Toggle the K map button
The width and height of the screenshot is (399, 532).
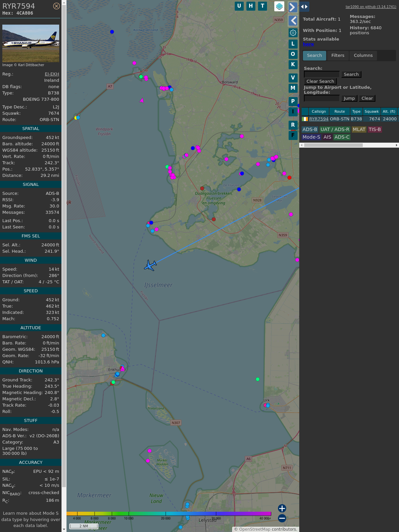293,65
